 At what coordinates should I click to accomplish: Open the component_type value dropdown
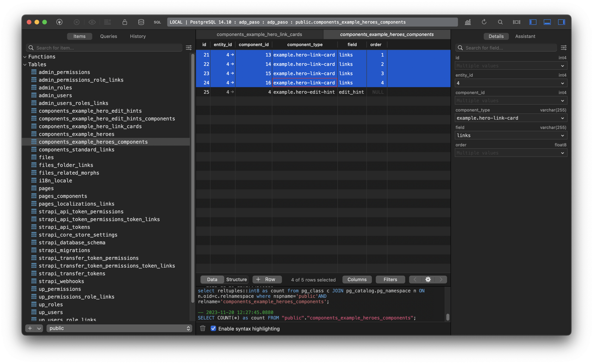click(x=562, y=118)
